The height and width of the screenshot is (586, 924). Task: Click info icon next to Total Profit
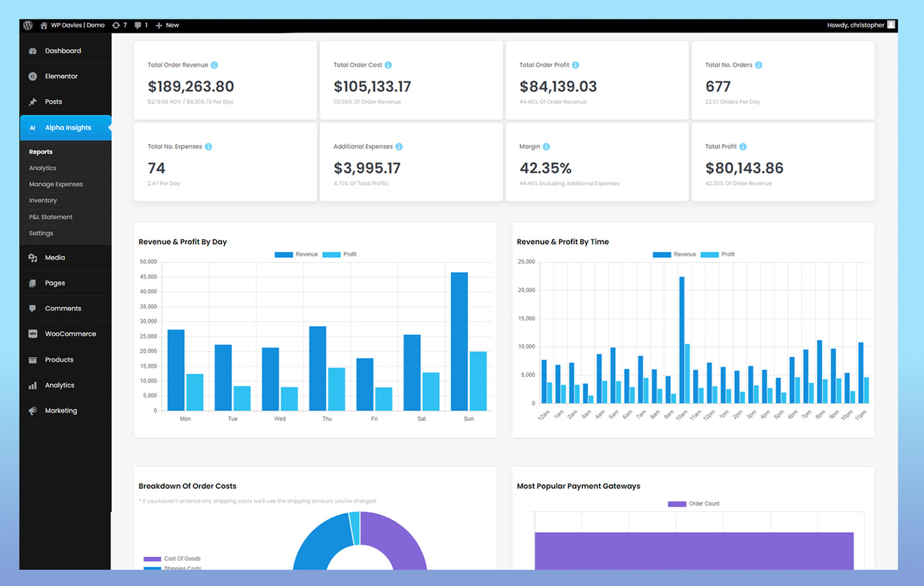pos(743,147)
